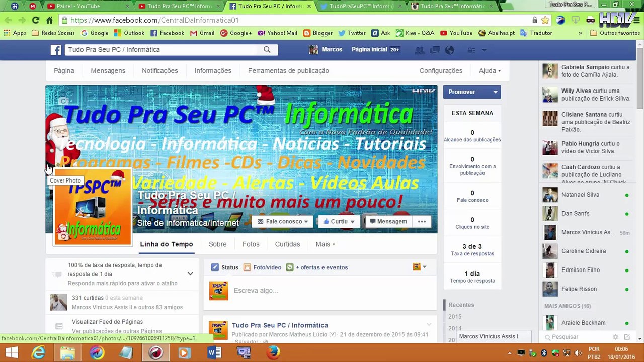Open Marcos profile link in header
Image resolution: width=644 pixels, height=362 pixels.
click(x=326, y=50)
